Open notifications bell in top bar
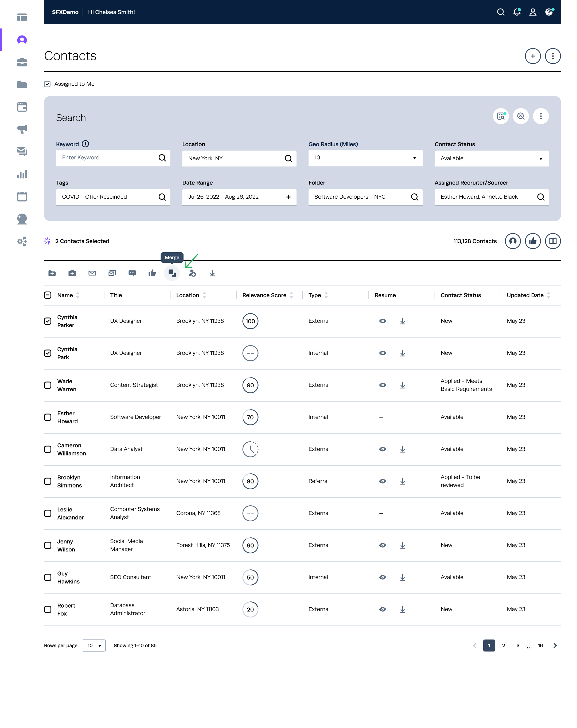This screenshot has height=728, width=577. point(517,12)
